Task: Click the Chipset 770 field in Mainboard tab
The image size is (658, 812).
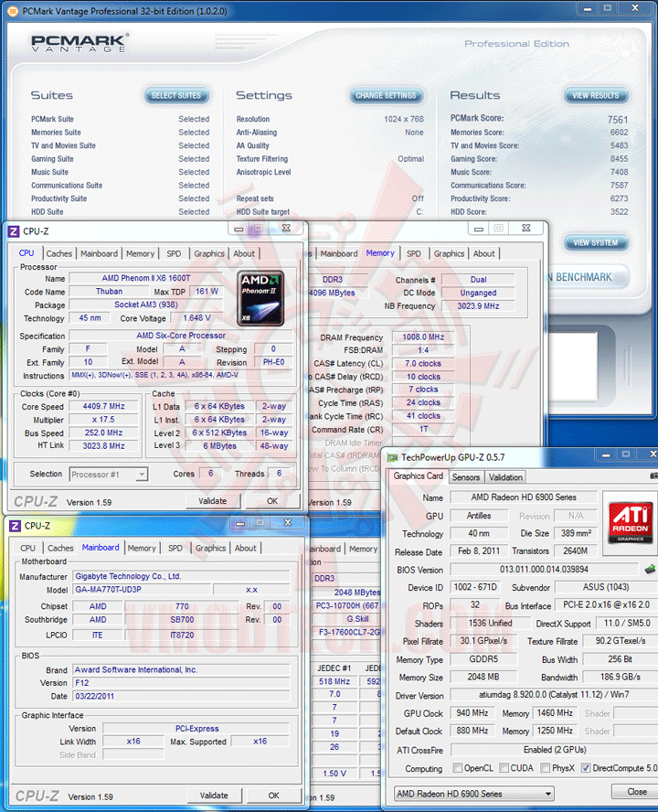Action: pyautogui.click(x=182, y=606)
